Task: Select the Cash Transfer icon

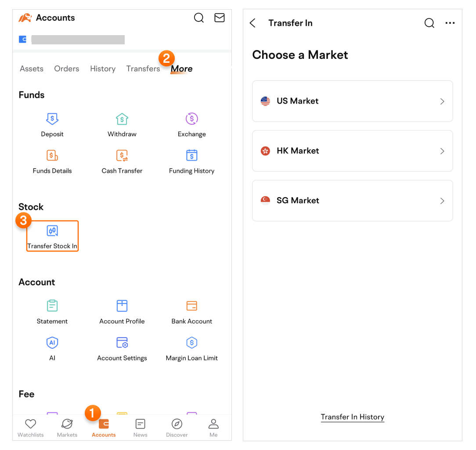Action: pyautogui.click(x=122, y=156)
